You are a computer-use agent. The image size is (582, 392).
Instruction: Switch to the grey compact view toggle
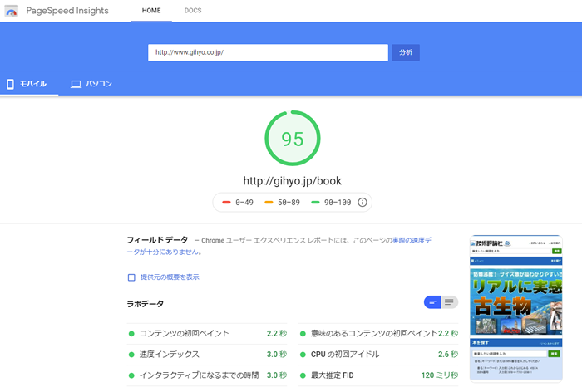pyautogui.click(x=450, y=302)
